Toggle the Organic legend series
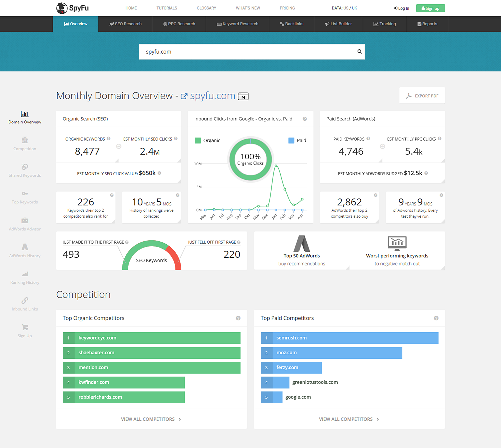This screenshot has height=448, width=501. (x=207, y=141)
